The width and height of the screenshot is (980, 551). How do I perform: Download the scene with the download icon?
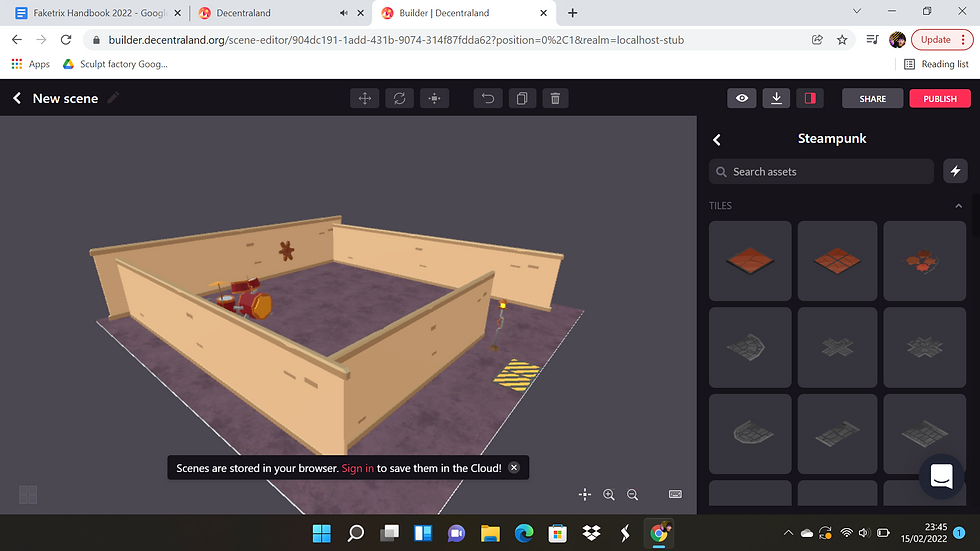coord(776,98)
